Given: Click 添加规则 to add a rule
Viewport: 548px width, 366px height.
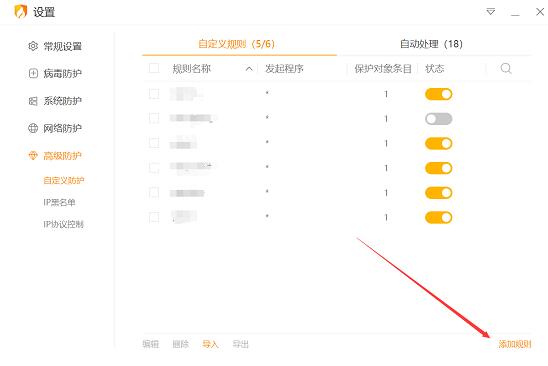Looking at the screenshot, I should [514, 344].
